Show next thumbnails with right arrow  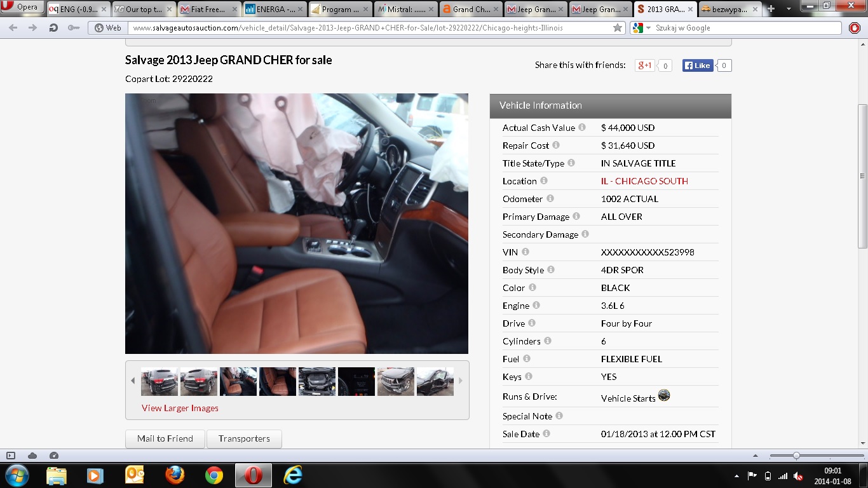pos(461,381)
